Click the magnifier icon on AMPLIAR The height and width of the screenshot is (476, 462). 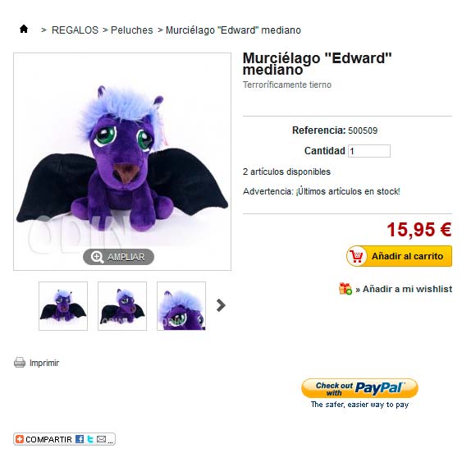(97, 257)
